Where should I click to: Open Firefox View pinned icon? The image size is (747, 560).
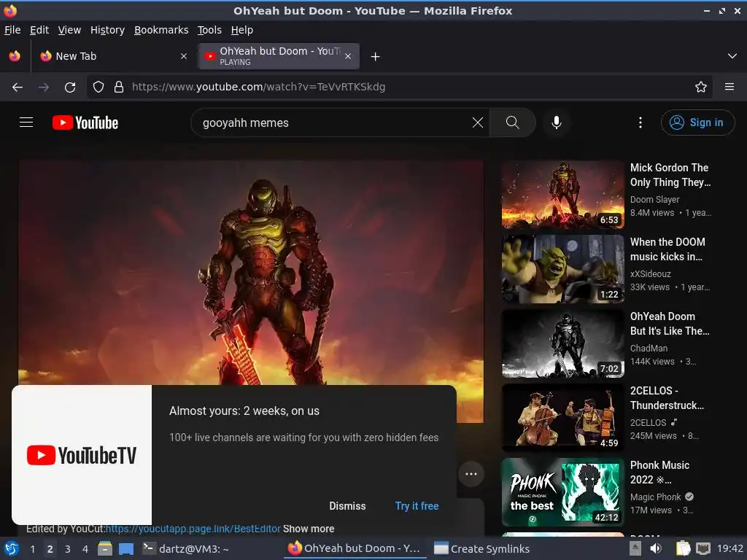tap(15, 56)
